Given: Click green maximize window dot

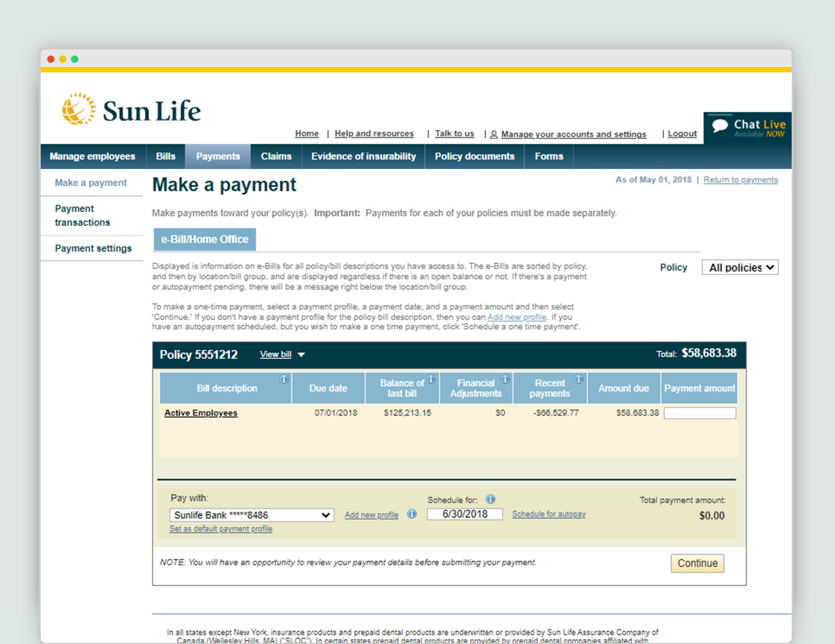Looking at the screenshot, I should coord(75,59).
